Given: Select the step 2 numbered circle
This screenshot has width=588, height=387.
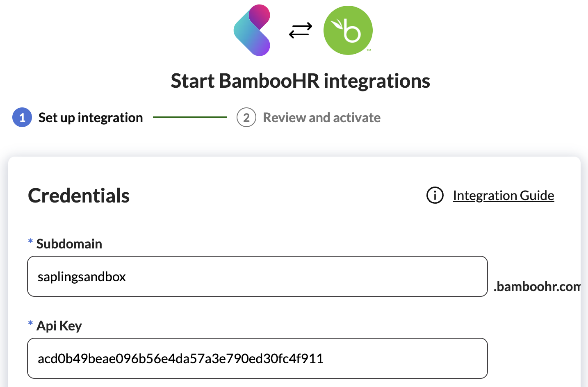Looking at the screenshot, I should 246,117.
